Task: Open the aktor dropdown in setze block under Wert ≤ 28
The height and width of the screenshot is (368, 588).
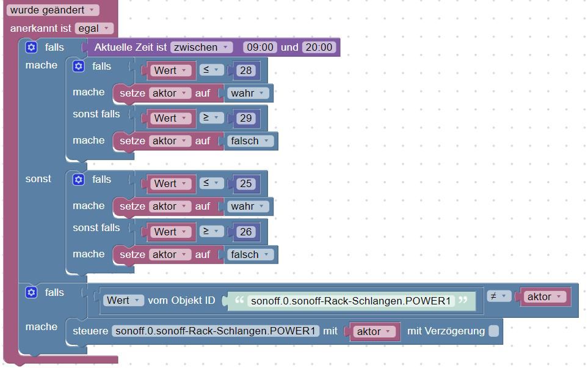Action: [x=170, y=93]
